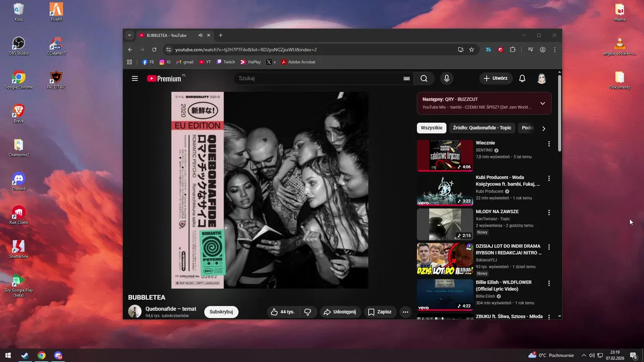Show hidden system tray icons with the chevron
The width and height of the screenshot is (644, 362).
click(584, 355)
